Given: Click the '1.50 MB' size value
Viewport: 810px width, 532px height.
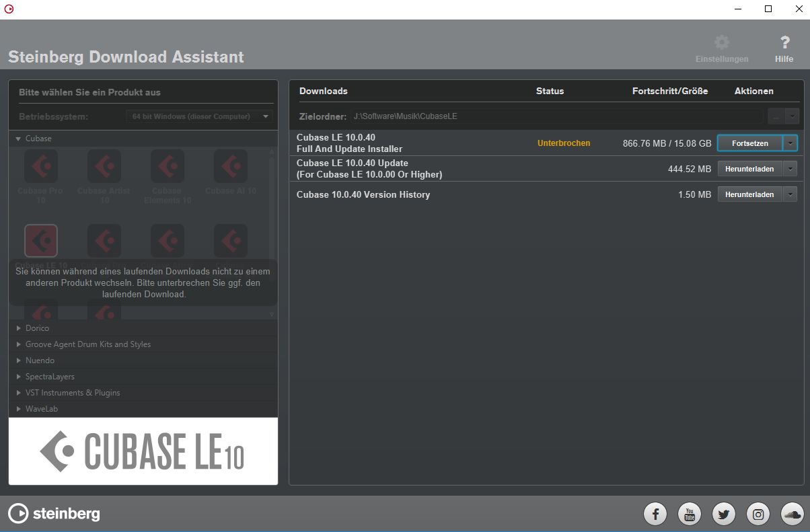Looking at the screenshot, I should 695,194.
